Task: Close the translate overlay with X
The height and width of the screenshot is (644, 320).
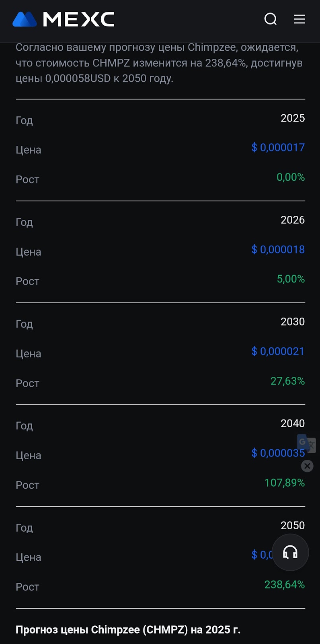Action: [x=307, y=466]
